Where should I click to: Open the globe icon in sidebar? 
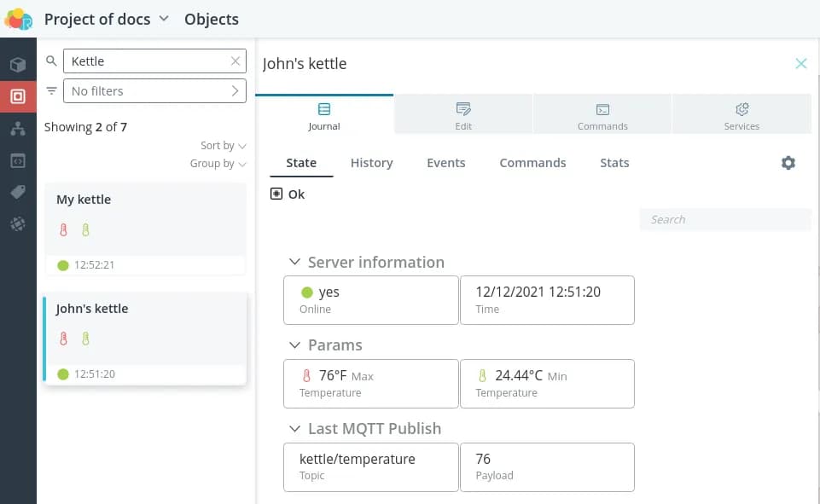point(17,224)
